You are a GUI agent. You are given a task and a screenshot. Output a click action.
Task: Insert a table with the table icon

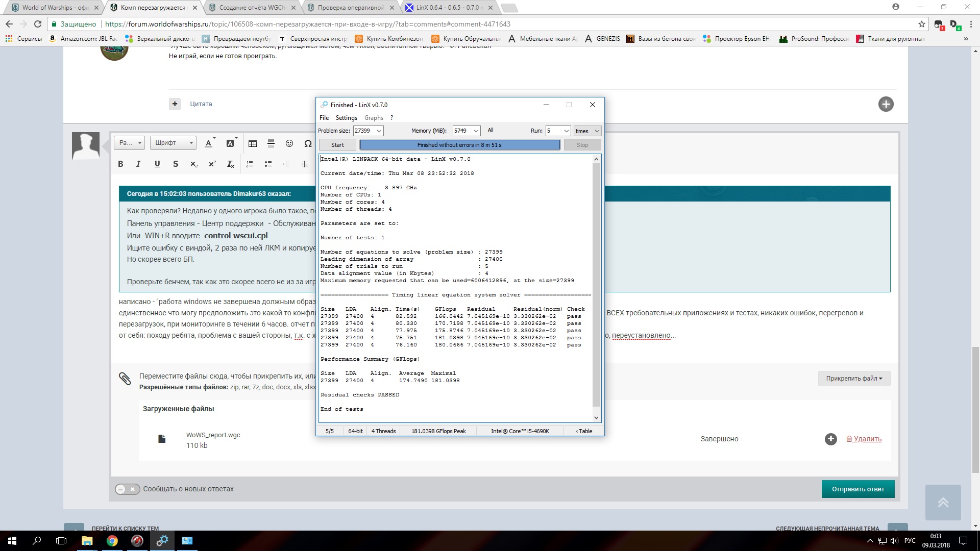(x=253, y=143)
